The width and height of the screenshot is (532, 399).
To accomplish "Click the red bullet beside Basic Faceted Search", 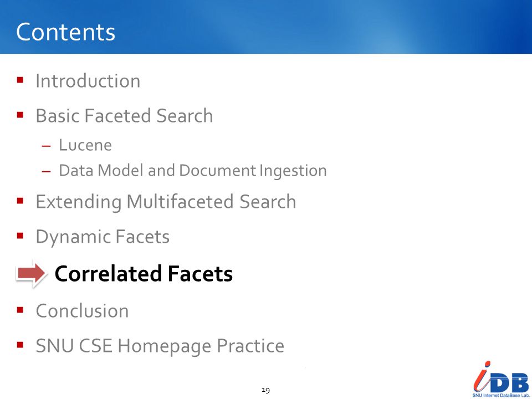I will 20,115.
